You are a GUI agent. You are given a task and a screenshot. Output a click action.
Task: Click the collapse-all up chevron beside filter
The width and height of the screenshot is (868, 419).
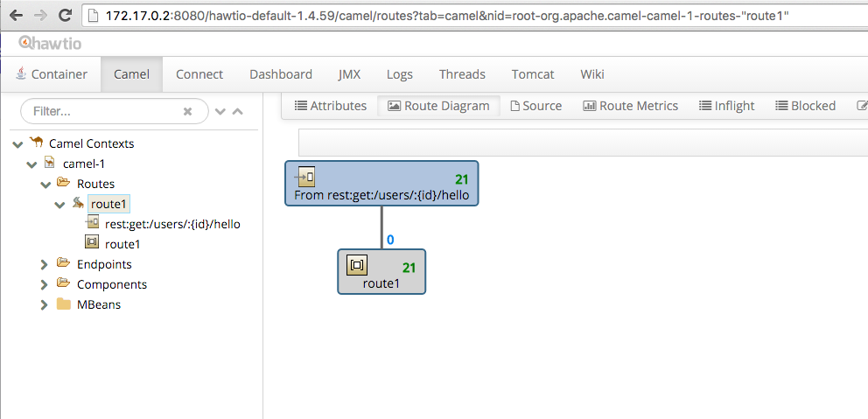(237, 111)
